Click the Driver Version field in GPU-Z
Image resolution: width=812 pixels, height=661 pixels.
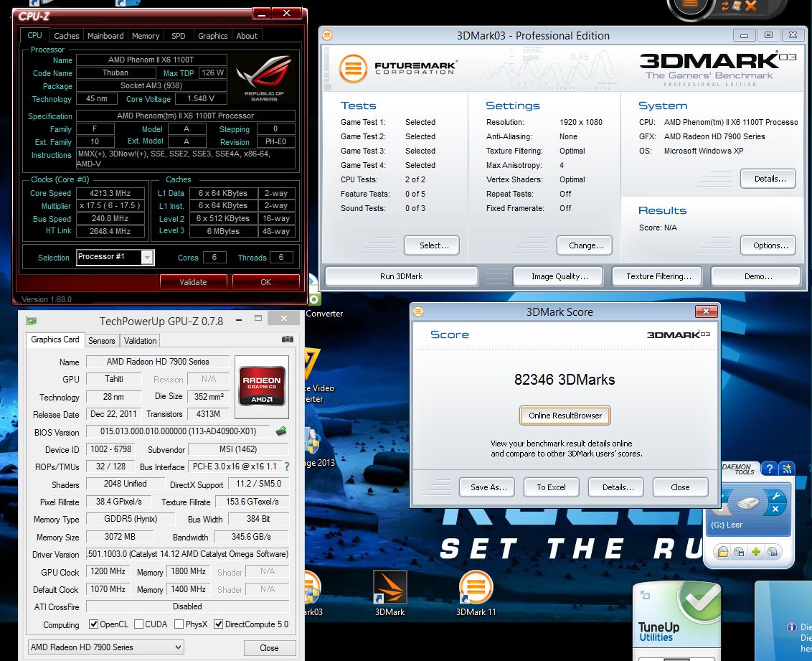coord(187,554)
